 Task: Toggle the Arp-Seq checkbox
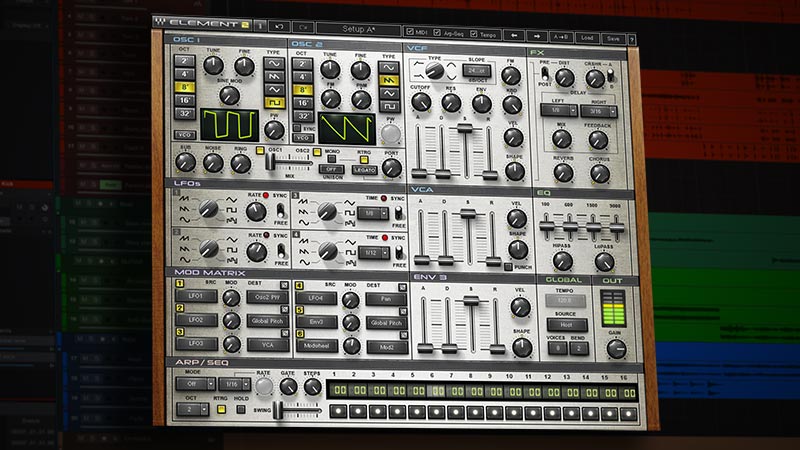click(x=437, y=33)
